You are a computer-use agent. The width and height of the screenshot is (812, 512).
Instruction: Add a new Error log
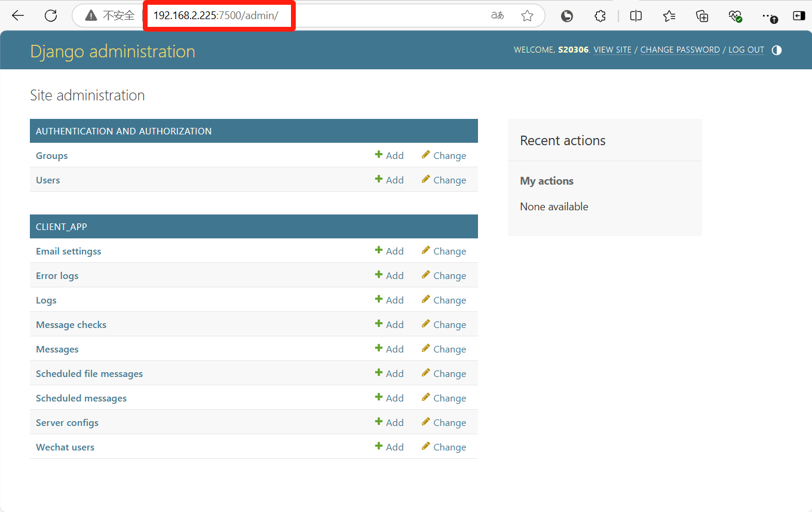pos(390,275)
